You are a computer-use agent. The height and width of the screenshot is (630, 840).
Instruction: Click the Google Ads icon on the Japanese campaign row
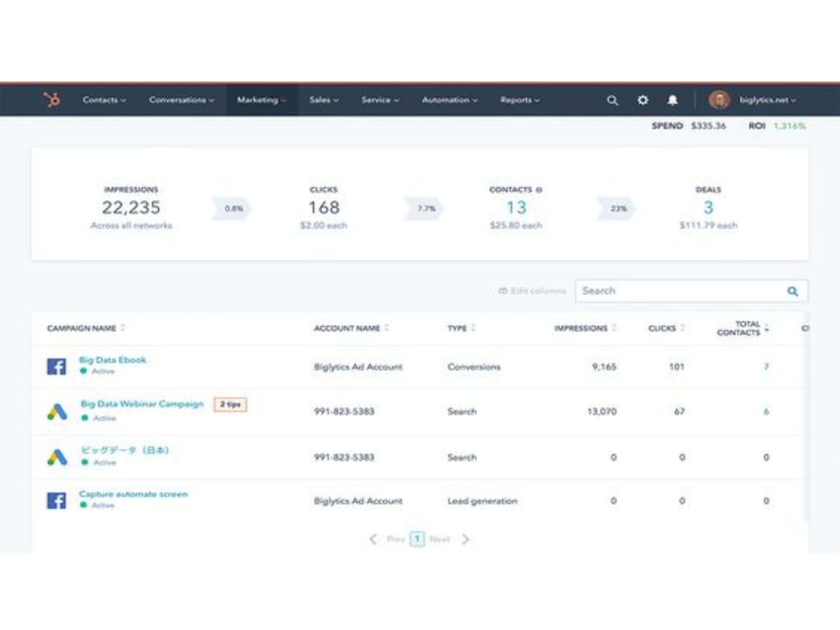pyautogui.click(x=55, y=455)
